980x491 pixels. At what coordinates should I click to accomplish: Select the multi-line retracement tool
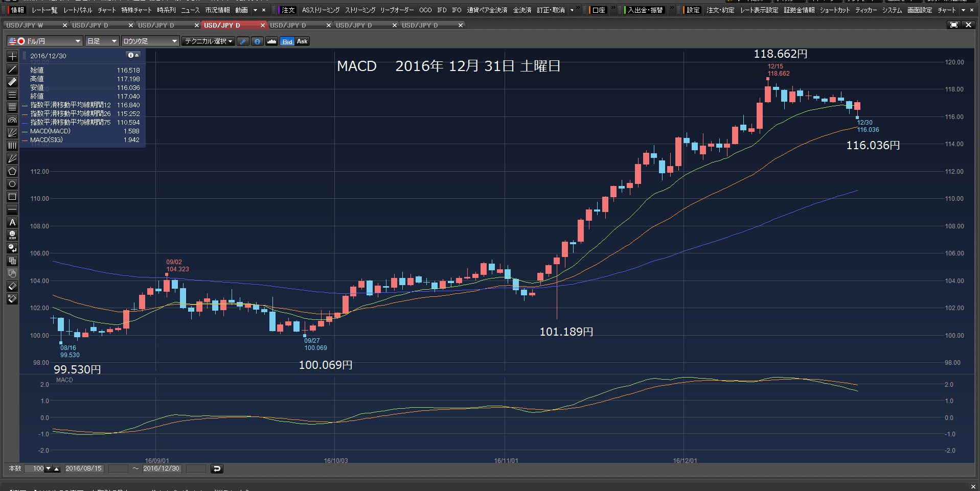pos(12,107)
